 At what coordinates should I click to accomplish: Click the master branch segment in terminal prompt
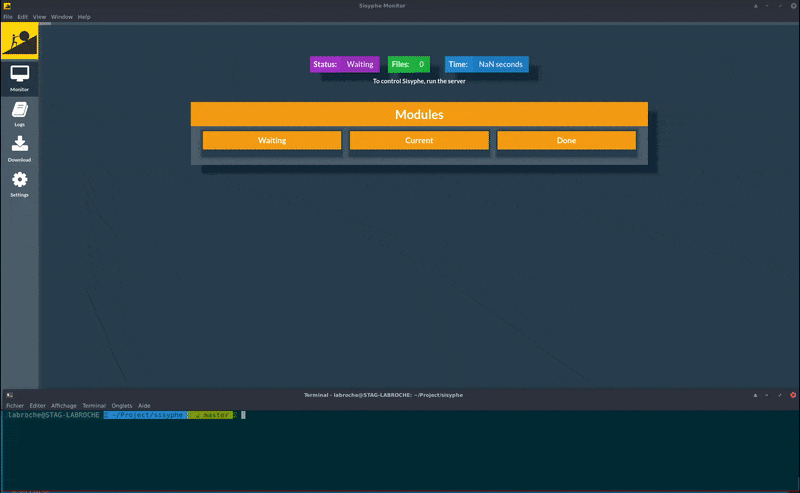(210, 415)
